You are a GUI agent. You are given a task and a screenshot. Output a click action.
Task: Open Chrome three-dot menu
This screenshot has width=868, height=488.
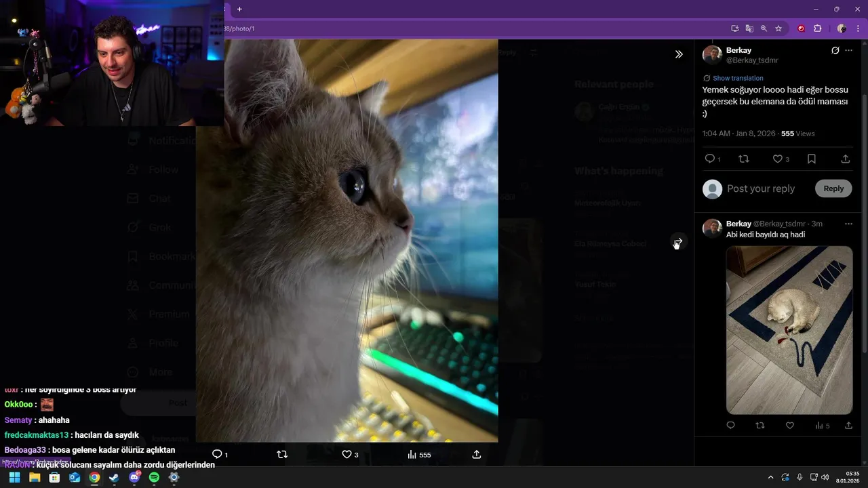click(858, 28)
